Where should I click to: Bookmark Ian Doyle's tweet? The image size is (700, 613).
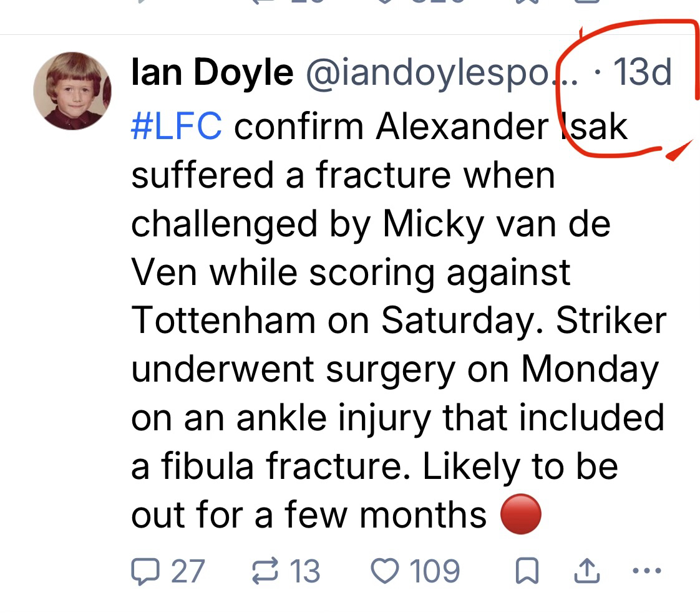click(527, 571)
